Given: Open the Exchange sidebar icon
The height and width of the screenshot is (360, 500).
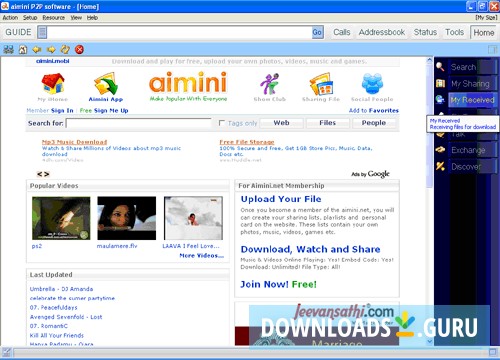Looking at the screenshot, I should [440, 150].
